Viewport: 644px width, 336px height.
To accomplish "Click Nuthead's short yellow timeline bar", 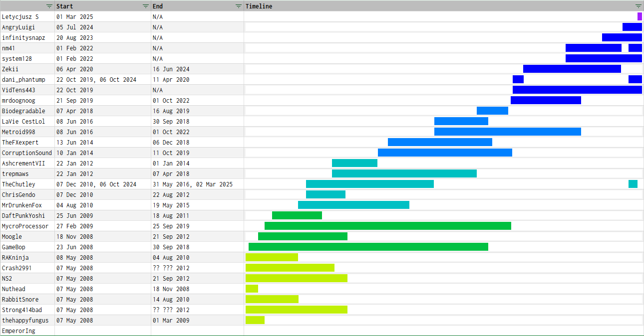I will point(252,289).
